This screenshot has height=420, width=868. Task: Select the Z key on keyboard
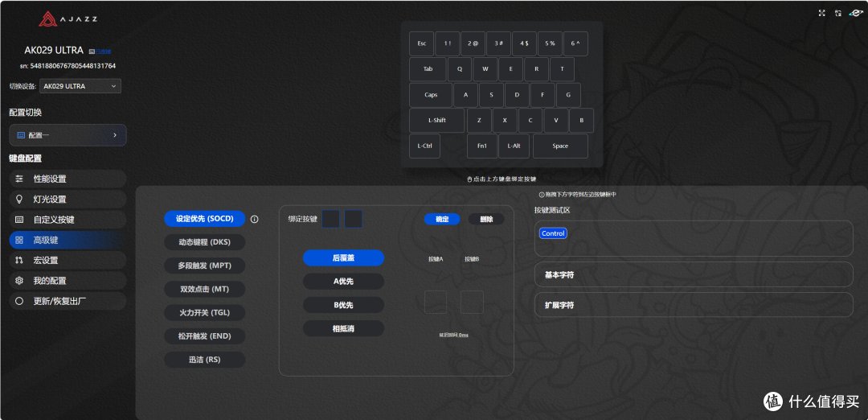click(479, 120)
